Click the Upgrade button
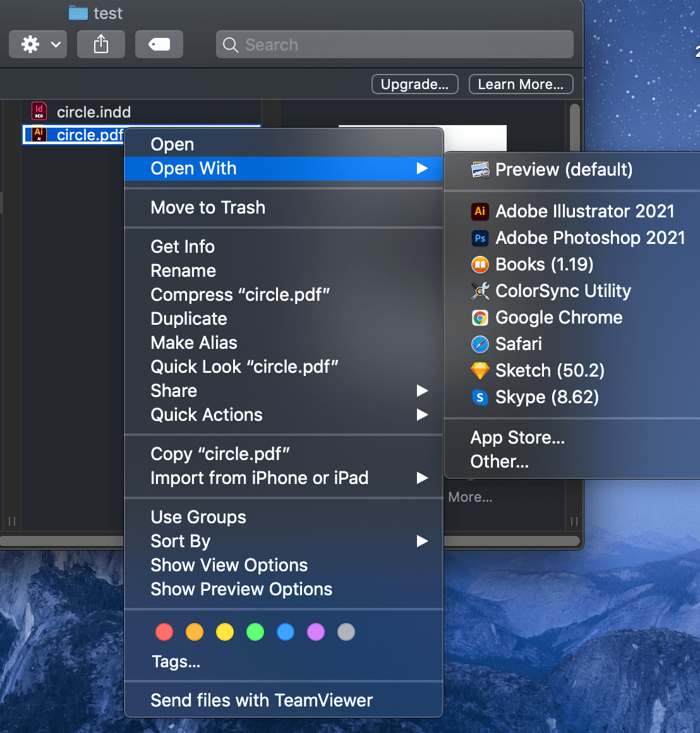 (x=414, y=84)
